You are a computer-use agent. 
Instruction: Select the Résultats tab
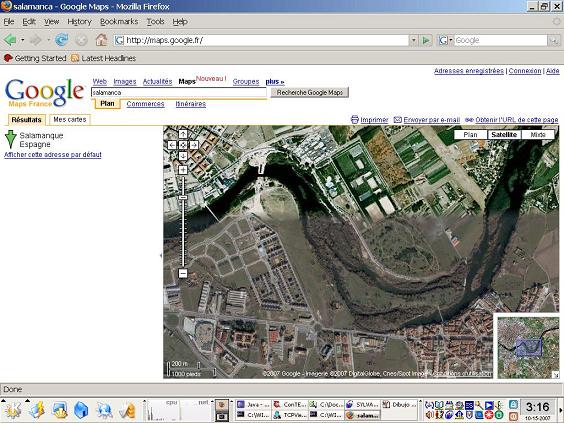pyautogui.click(x=27, y=119)
